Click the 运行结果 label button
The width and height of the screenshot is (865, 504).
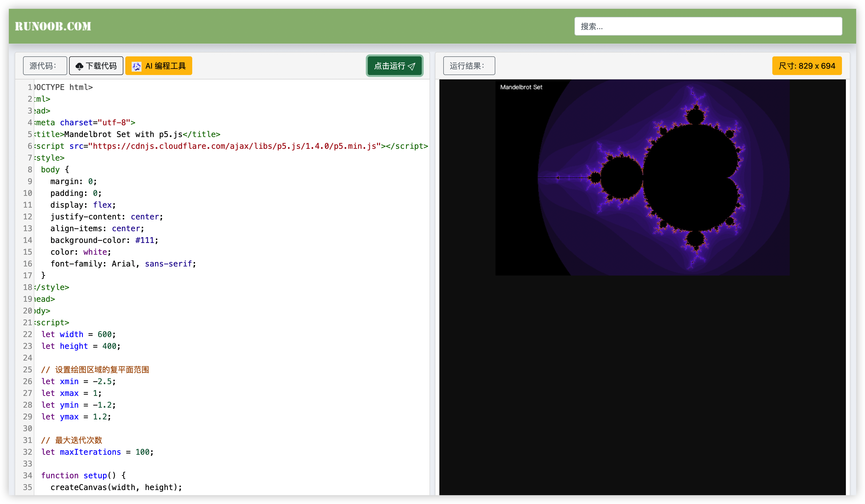tap(469, 66)
